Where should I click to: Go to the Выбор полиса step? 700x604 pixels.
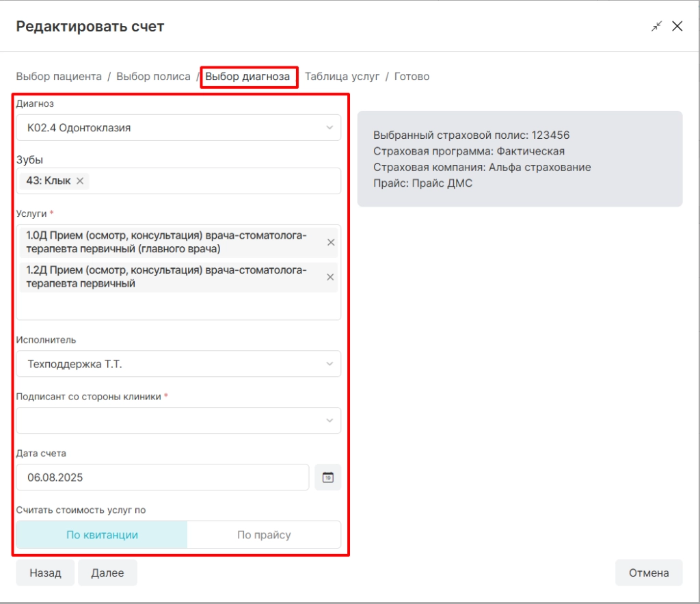point(153,77)
